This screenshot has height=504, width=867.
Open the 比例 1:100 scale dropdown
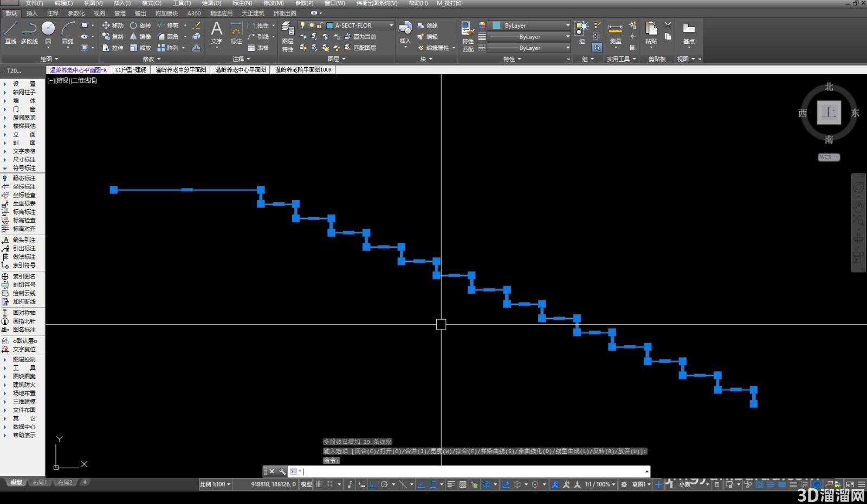pyautogui.click(x=215, y=484)
